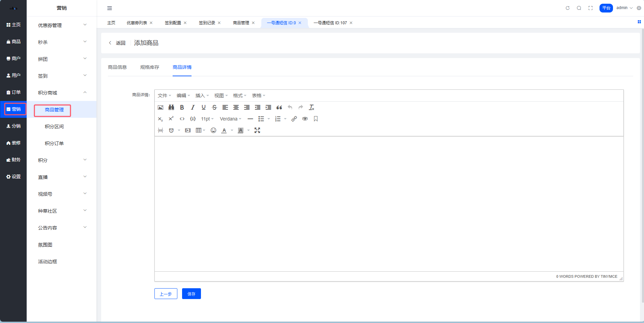
Task: Open find and replace binoculars tool
Action: pyautogui.click(x=171, y=107)
